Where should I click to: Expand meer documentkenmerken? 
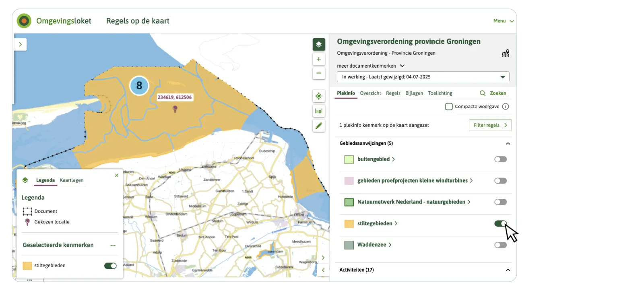click(371, 66)
